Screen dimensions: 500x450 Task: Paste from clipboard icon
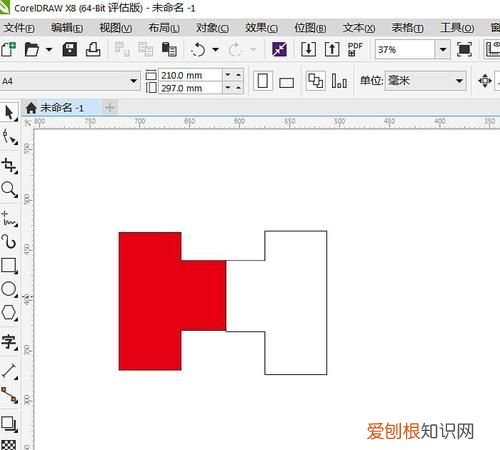click(x=169, y=49)
